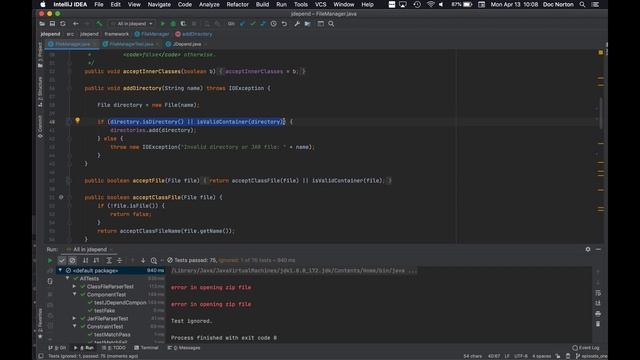This screenshot has height=360, width=640.
Task: Open the VCS menu
Action: (x=320, y=4)
